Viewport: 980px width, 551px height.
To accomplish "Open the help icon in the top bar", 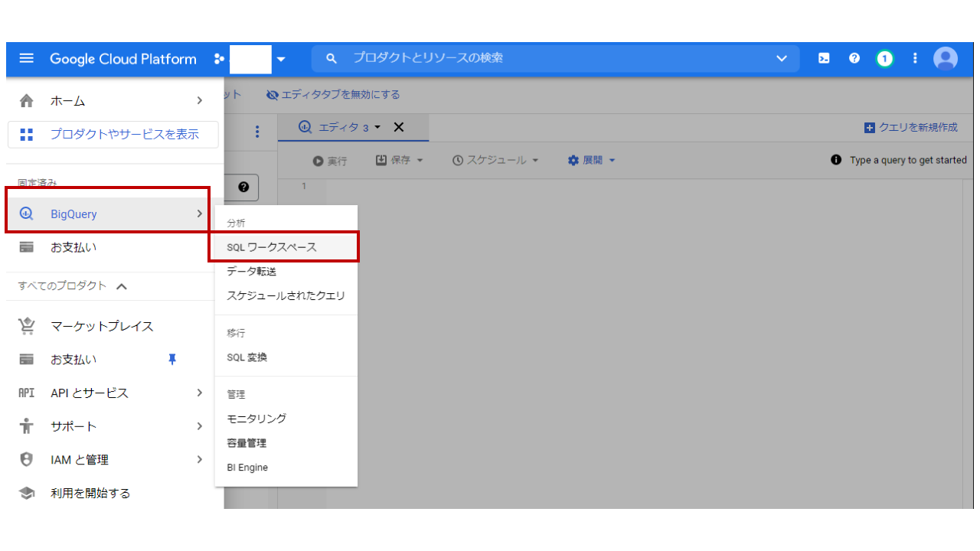I will pos(854,58).
